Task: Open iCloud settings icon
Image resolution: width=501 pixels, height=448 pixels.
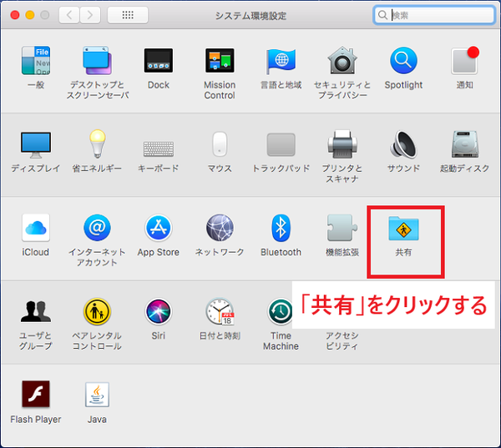Action: (x=35, y=228)
